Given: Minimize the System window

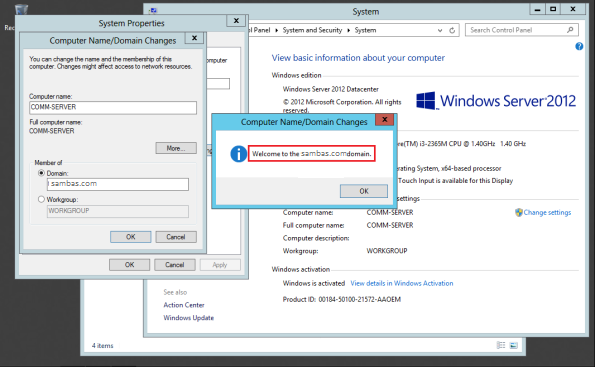Looking at the screenshot, I should pos(537,9).
